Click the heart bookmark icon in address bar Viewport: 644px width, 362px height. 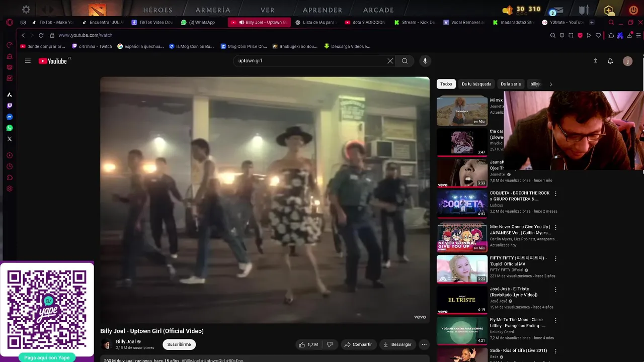[598, 35]
